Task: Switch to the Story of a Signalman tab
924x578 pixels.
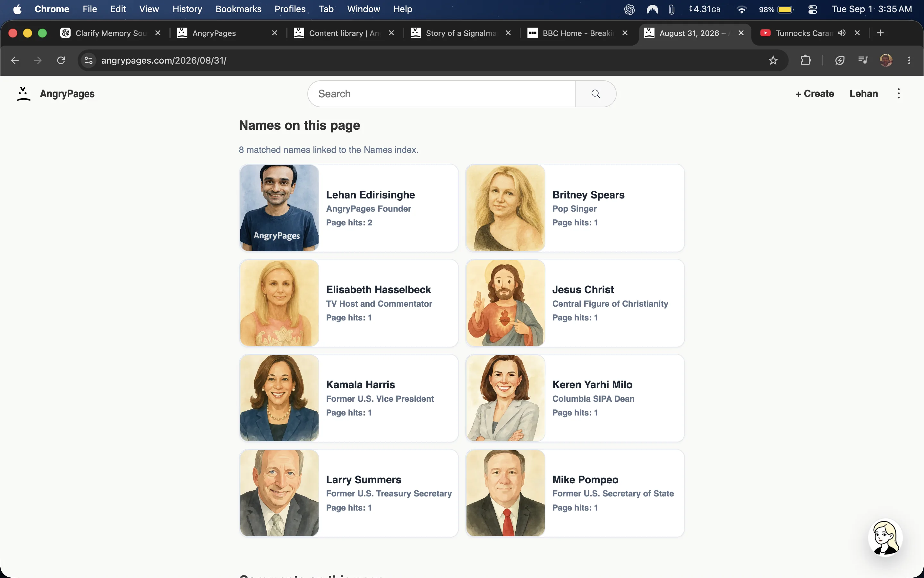Action: (x=461, y=33)
